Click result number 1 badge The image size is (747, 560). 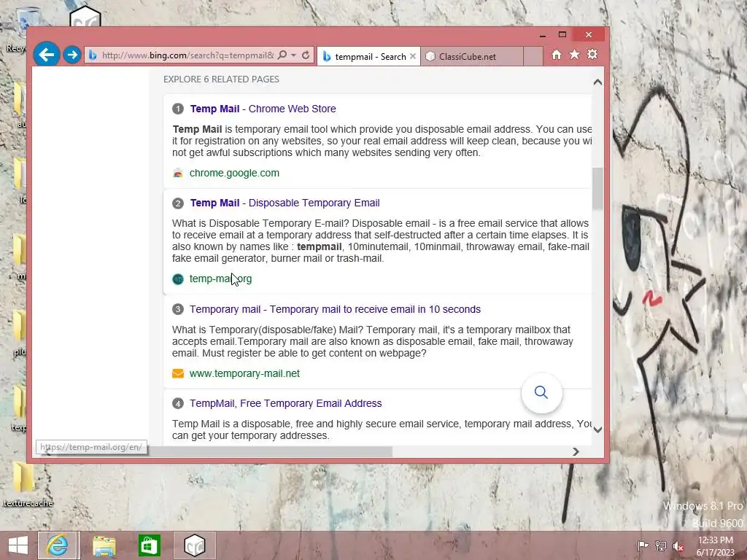click(178, 109)
